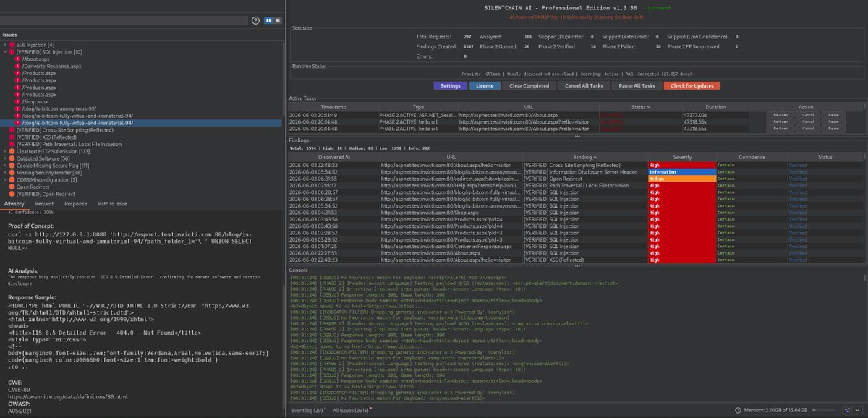Switch to the Response tab
Image resolution: width=868 pixels, height=418 pixels.
[75, 204]
